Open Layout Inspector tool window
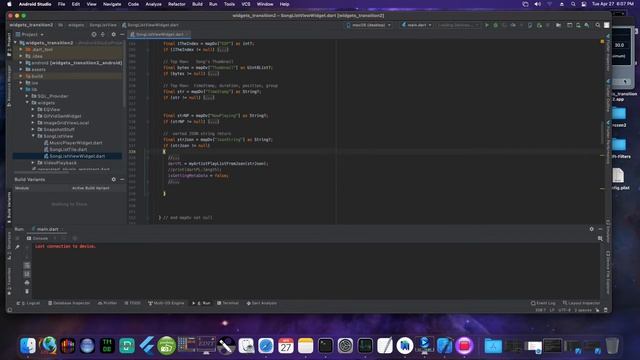Image resolution: width=640 pixels, height=360 pixels. tap(581, 303)
